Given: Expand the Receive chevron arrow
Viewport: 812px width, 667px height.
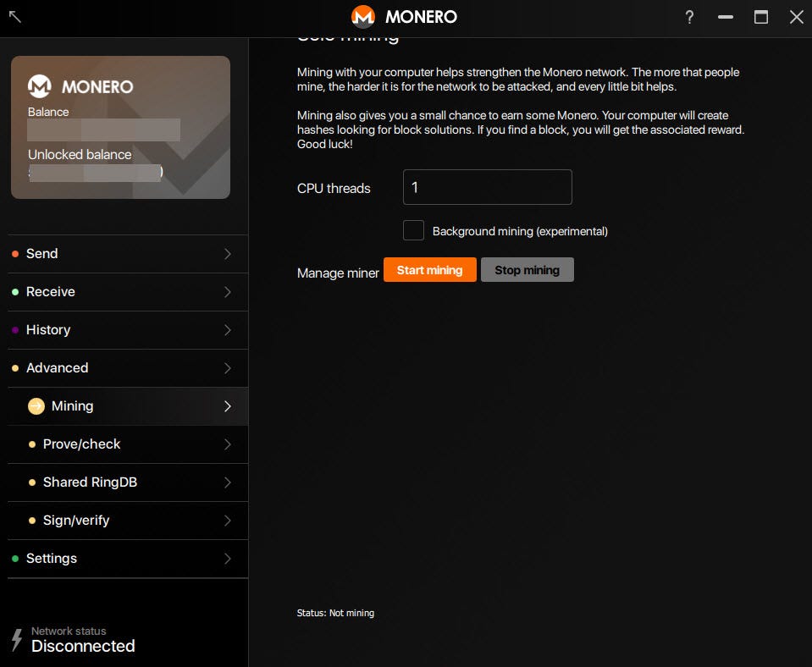Looking at the screenshot, I should (227, 292).
